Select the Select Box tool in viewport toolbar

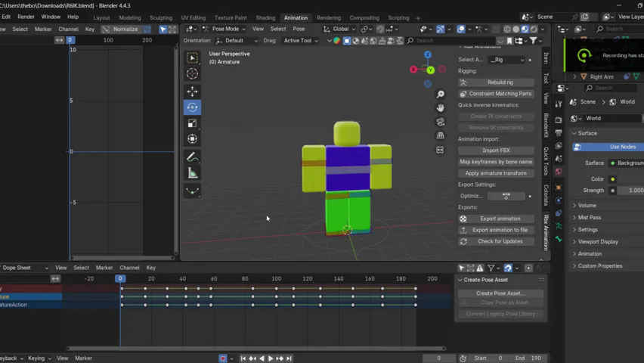pyautogui.click(x=192, y=58)
